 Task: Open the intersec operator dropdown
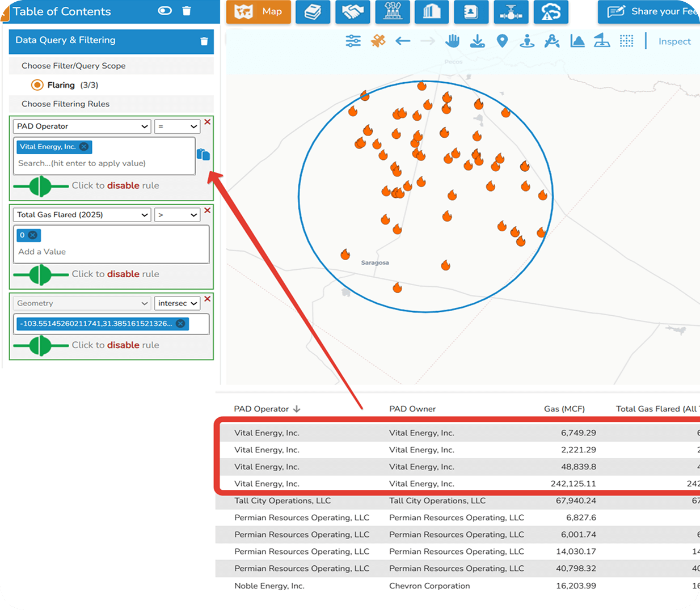click(177, 303)
